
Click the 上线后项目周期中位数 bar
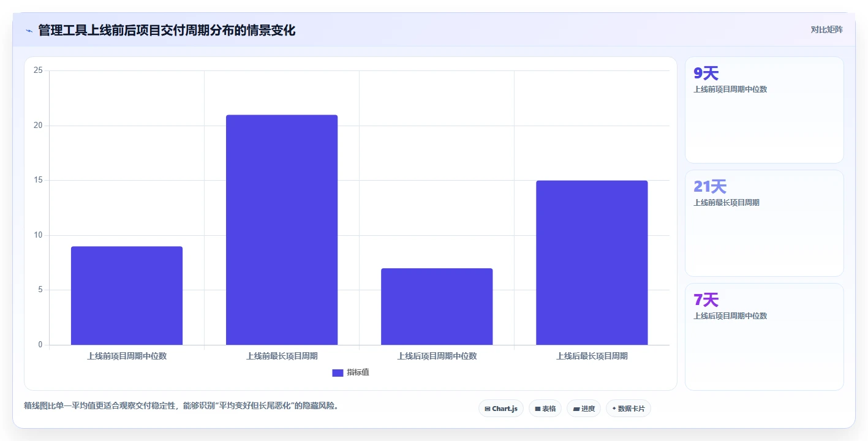point(437,306)
